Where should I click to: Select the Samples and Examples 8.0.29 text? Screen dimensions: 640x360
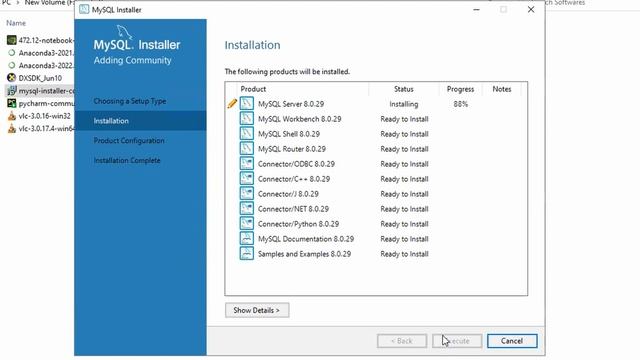coord(304,254)
